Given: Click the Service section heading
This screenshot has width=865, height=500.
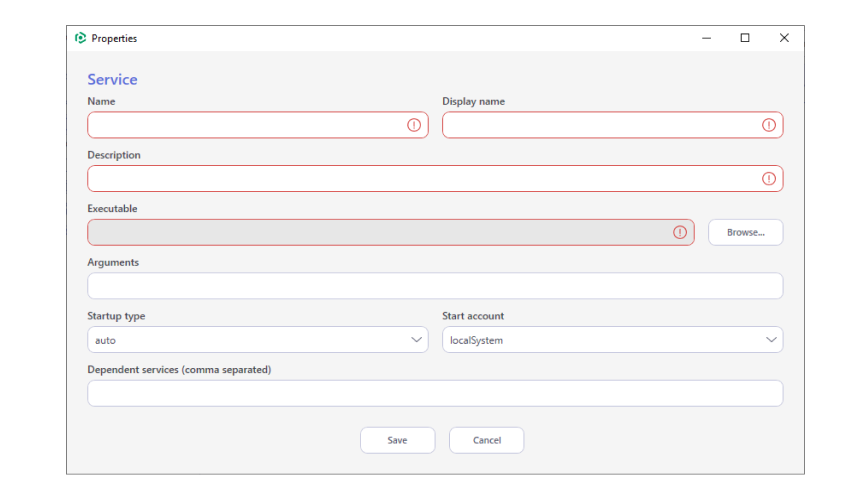Looking at the screenshot, I should [x=112, y=79].
